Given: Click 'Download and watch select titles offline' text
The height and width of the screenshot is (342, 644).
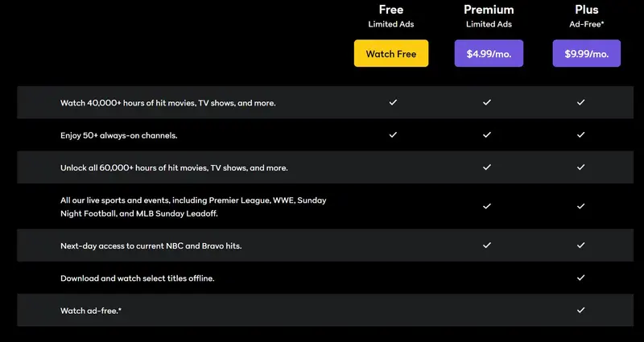Looking at the screenshot, I should point(137,278).
